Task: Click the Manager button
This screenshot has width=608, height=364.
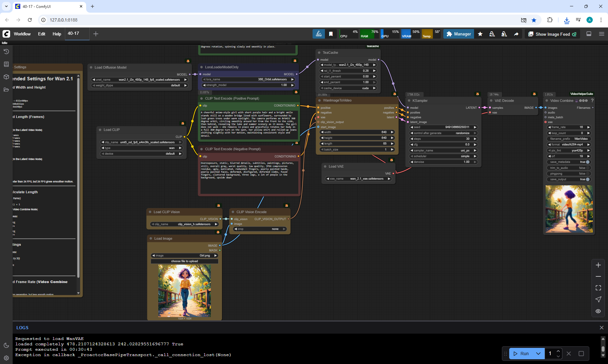Action: point(459,34)
